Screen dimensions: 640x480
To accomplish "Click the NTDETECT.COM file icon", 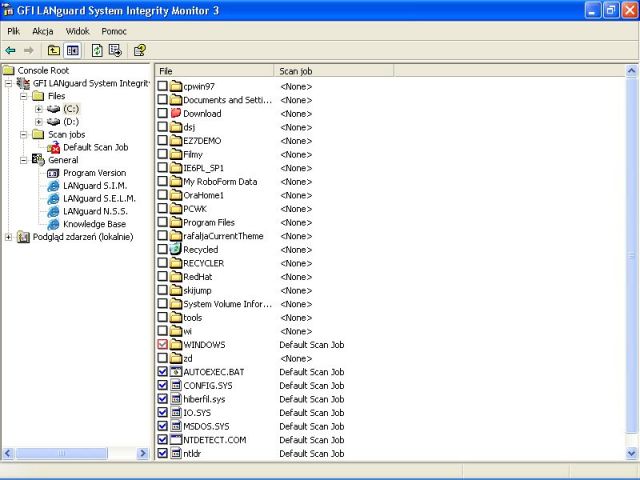I will (x=176, y=440).
